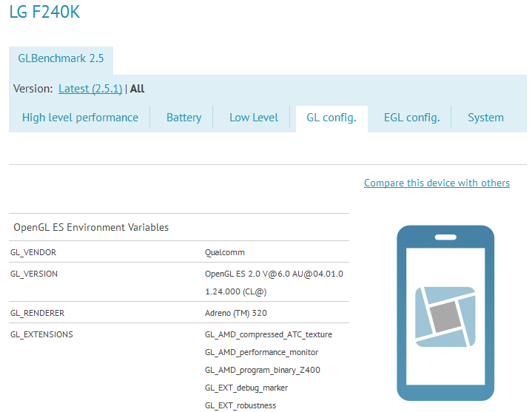Click the GL_VENDOR label

[x=33, y=252]
